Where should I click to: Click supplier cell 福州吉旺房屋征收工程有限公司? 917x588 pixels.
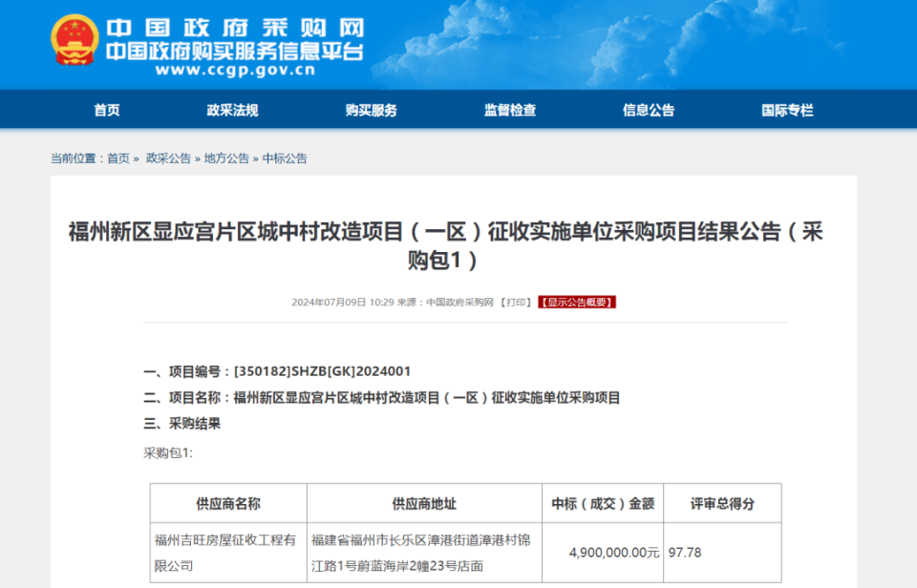point(228,553)
